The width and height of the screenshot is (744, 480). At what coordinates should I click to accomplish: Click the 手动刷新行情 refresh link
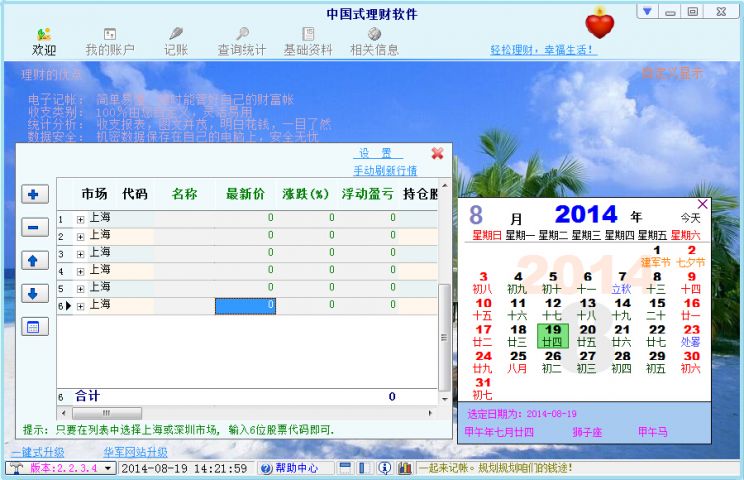point(384,171)
